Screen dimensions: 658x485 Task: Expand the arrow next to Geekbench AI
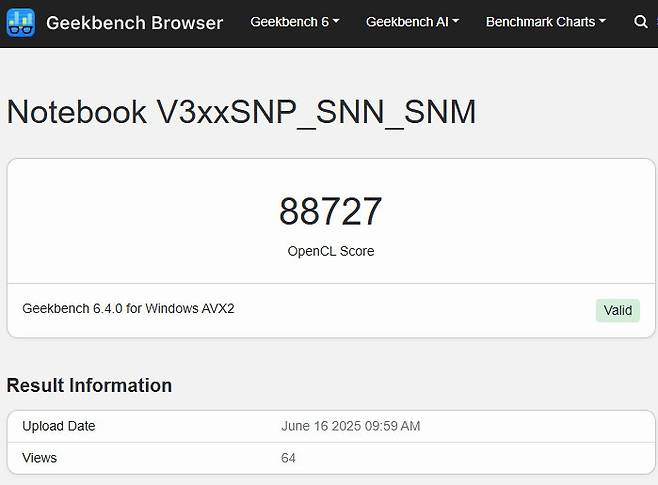(x=456, y=22)
